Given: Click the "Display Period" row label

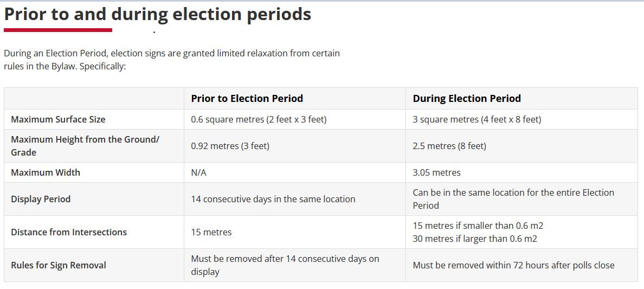Looking at the screenshot, I should 41,199.
